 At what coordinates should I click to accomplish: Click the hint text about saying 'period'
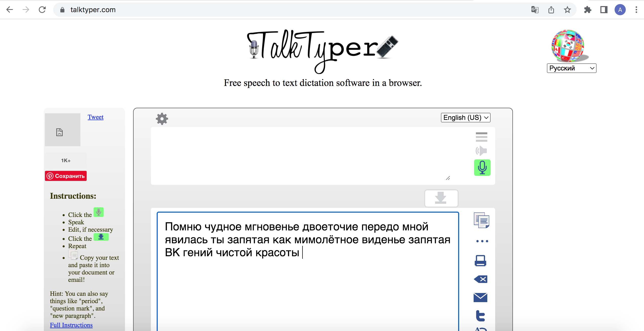coord(79,305)
